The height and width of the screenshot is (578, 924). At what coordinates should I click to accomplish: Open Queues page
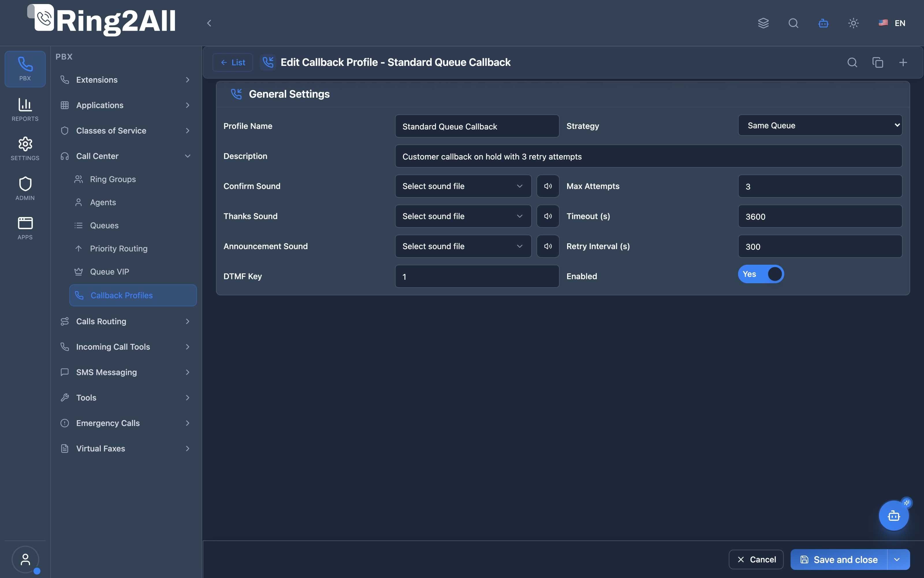click(x=133, y=225)
